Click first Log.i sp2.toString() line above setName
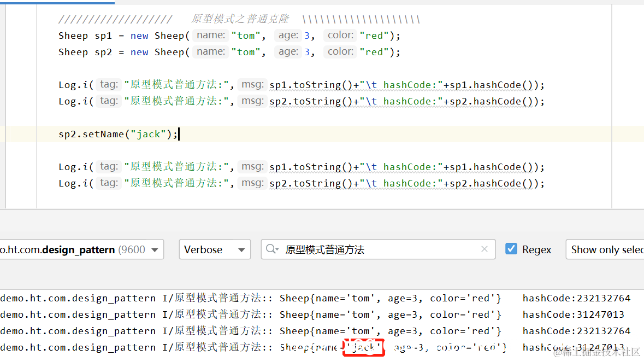 302,102
